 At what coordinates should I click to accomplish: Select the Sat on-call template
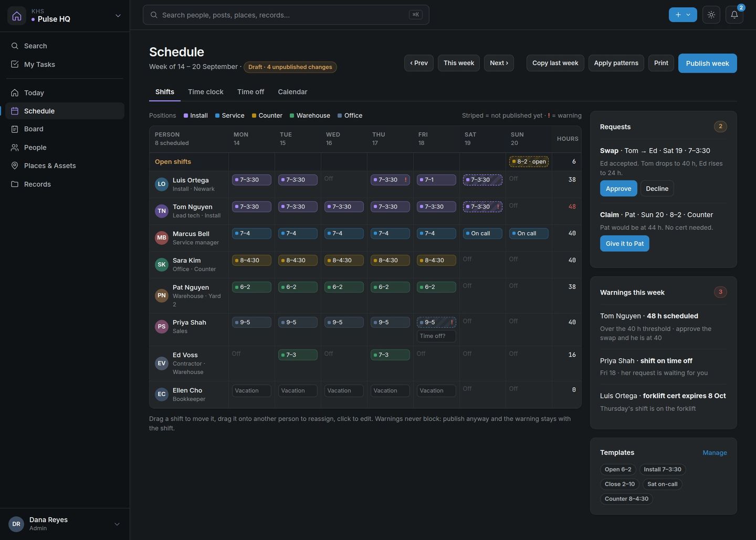(662, 484)
